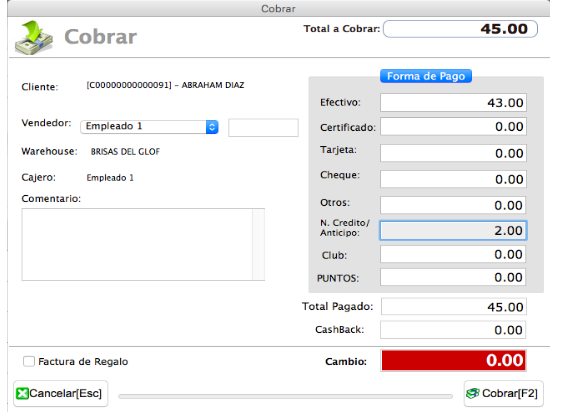Click the PUNTOS amount field
565x417 pixels.
[x=453, y=277]
